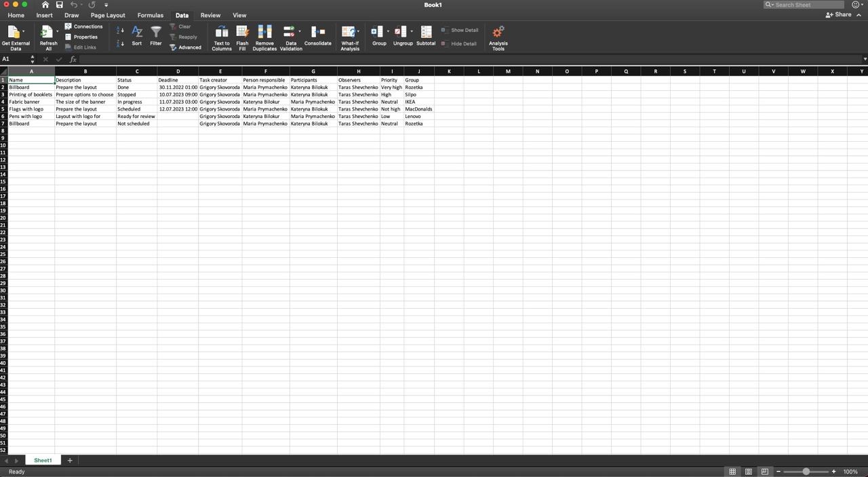Run Flash Fill from the ribbon
Image resolution: width=868 pixels, height=477 pixels.
pyautogui.click(x=242, y=33)
